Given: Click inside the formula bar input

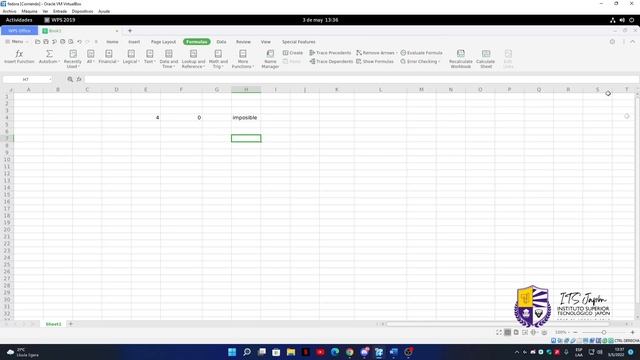Looking at the screenshot, I should coord(361,79).
